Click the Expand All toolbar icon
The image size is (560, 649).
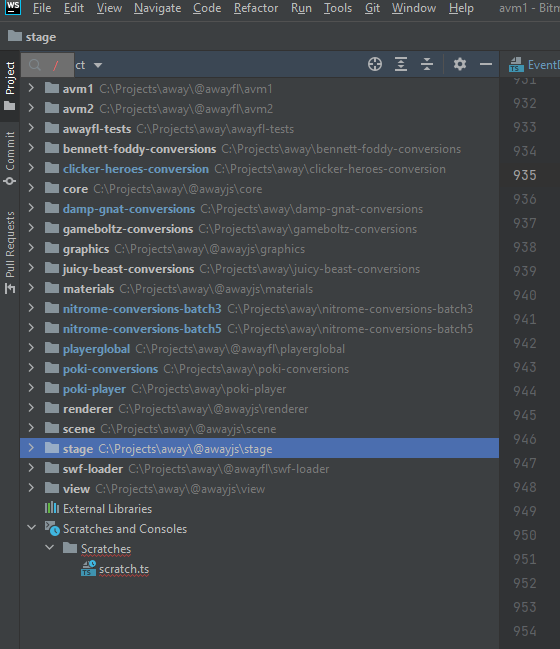click(401, 65)
